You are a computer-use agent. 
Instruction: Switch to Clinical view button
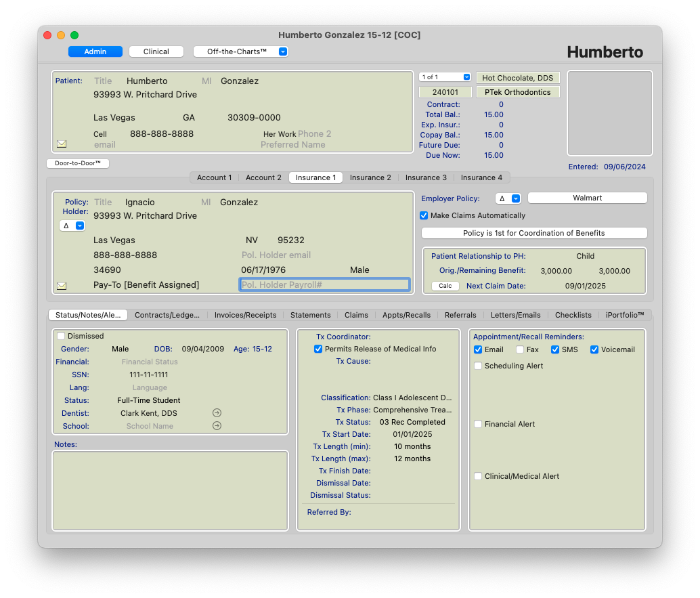point(156,51)
